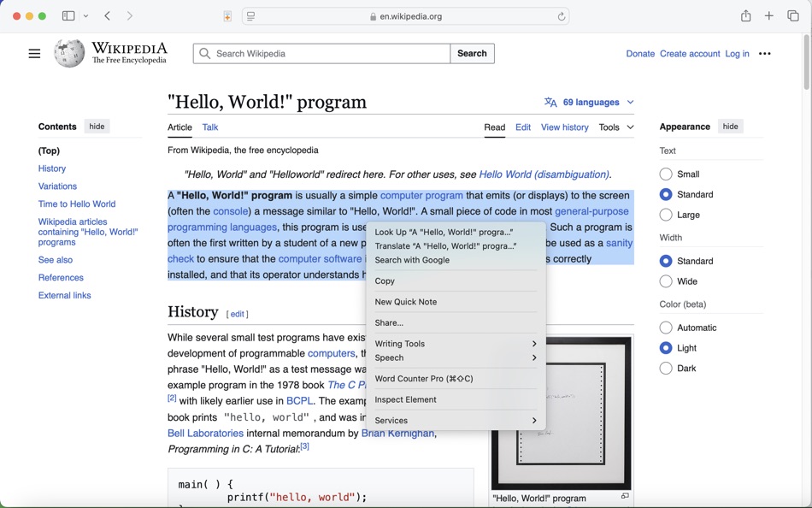Open the reader page menu icon
Screen dimensions: 812x508
pos(251,16)
